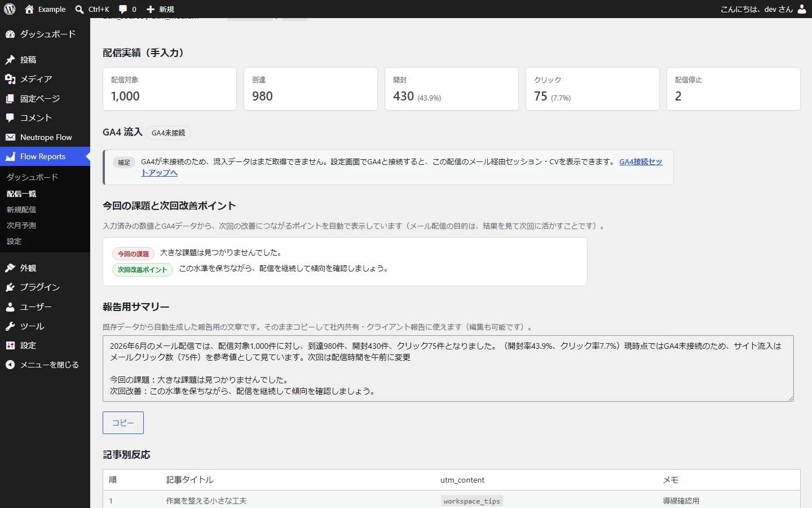812x508 pixels.
Task: Click the Example site name link
Action: [52, 9]
